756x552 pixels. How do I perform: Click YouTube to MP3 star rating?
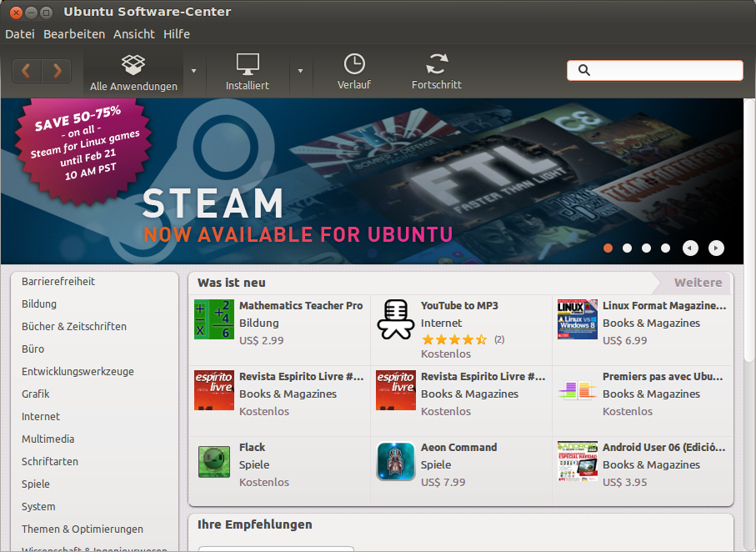[x=454, y=339]
